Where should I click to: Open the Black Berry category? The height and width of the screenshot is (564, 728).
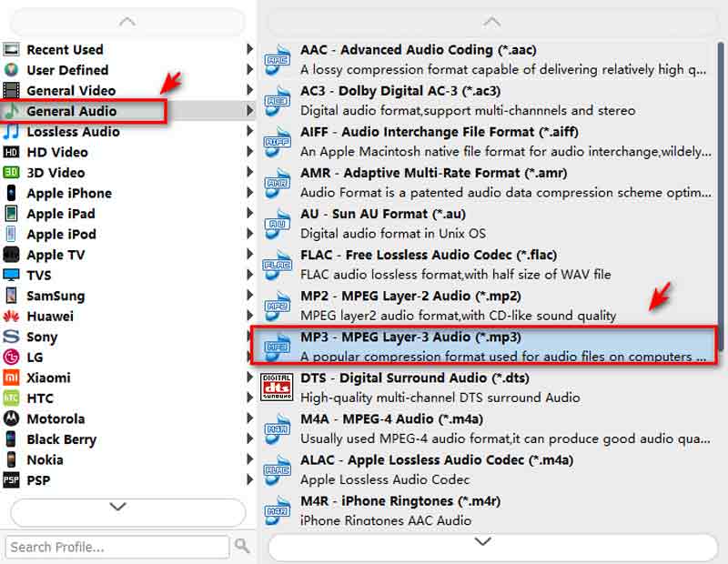127,438
